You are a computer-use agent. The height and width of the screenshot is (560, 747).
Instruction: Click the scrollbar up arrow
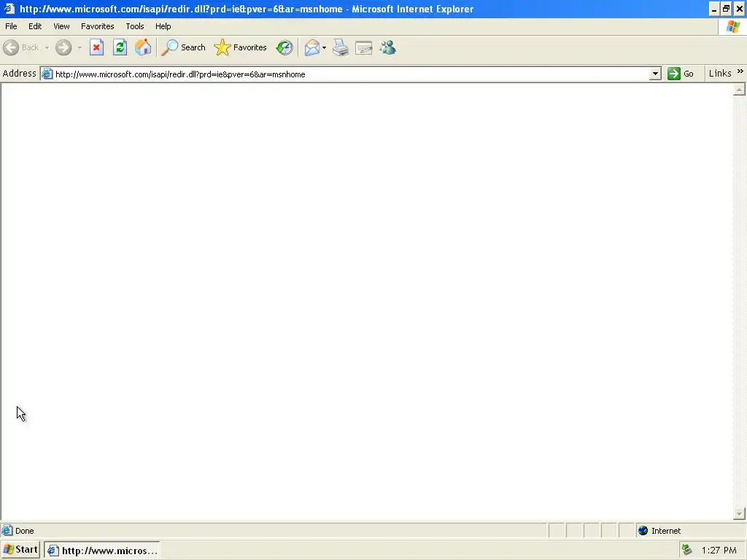(739, 90)
